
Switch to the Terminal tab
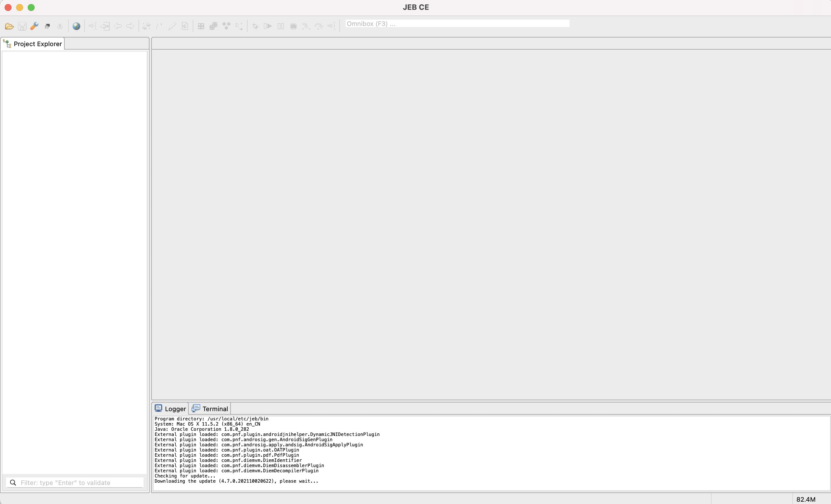210,409
